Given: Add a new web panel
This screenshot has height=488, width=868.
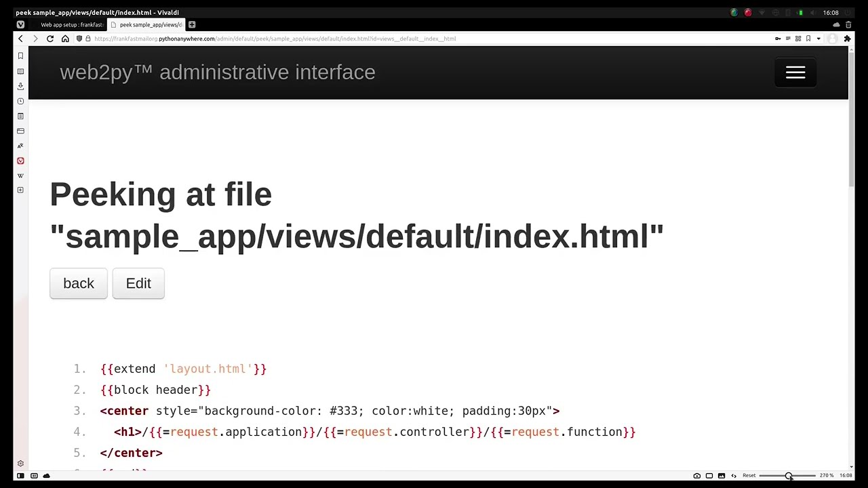Looking at the screenshot, I should [x=20, y=190].
